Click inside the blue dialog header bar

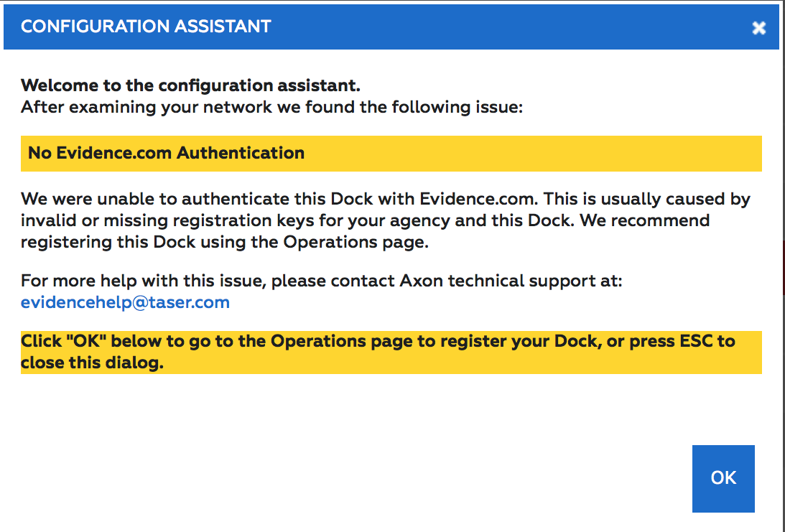[x=431, y=27]
